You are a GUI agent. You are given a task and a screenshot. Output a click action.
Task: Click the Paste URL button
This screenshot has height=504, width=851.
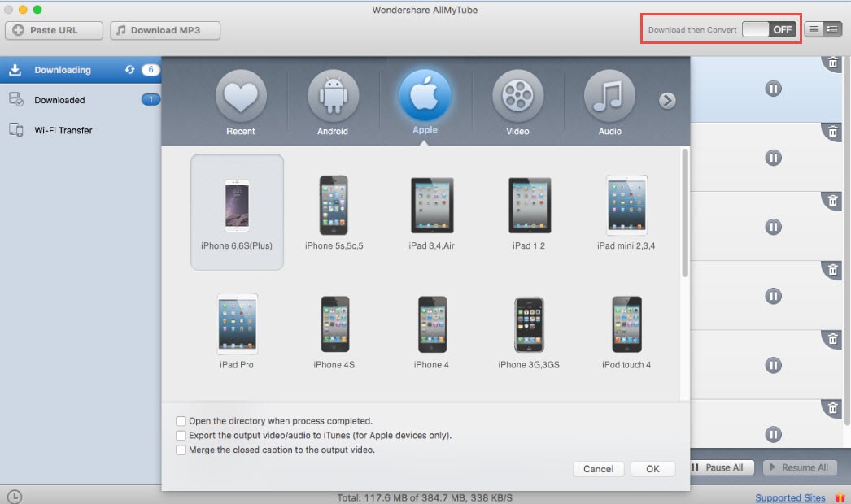click(x=54, y=30)
